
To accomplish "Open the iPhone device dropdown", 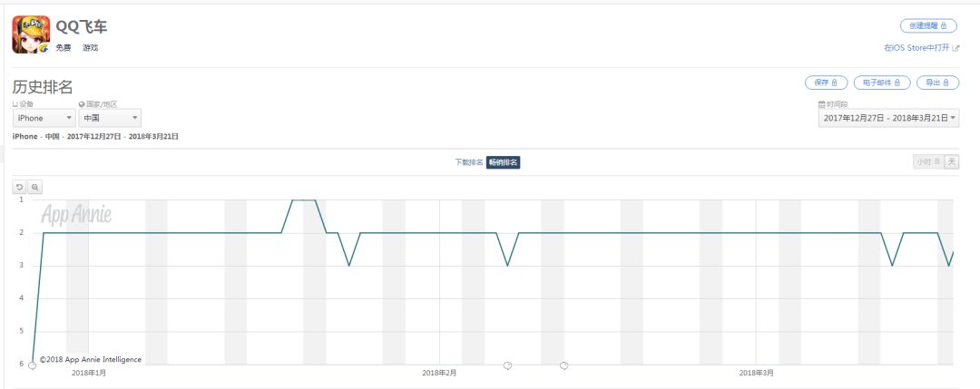I will (44, 118).
